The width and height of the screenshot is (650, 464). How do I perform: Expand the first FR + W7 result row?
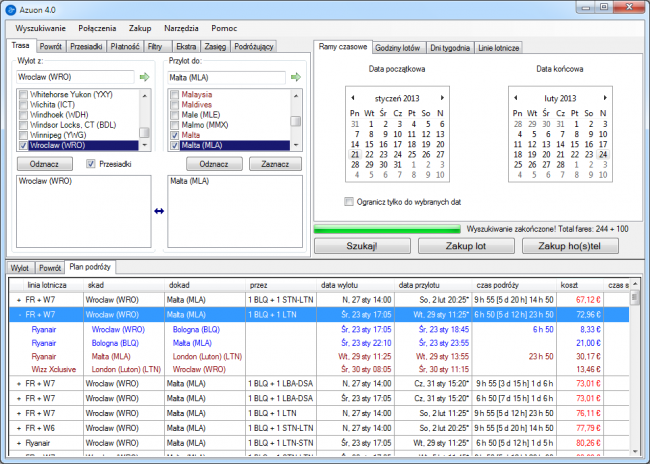coord(19,298)
